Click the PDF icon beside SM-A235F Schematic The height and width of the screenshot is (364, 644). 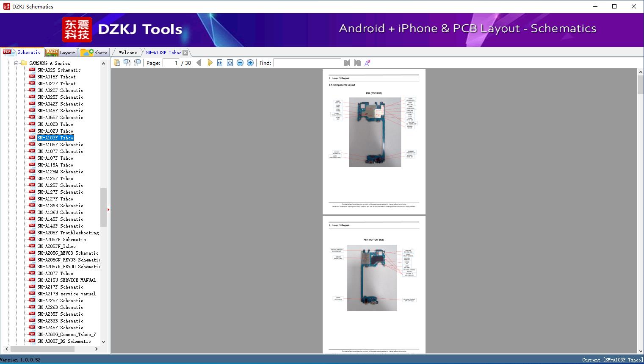click(32, 314)
